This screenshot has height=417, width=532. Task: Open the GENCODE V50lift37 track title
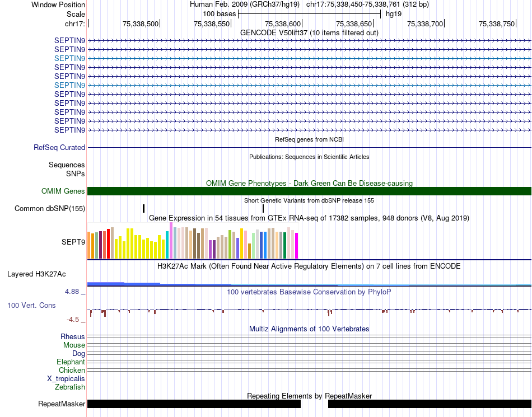pos(309,32)
